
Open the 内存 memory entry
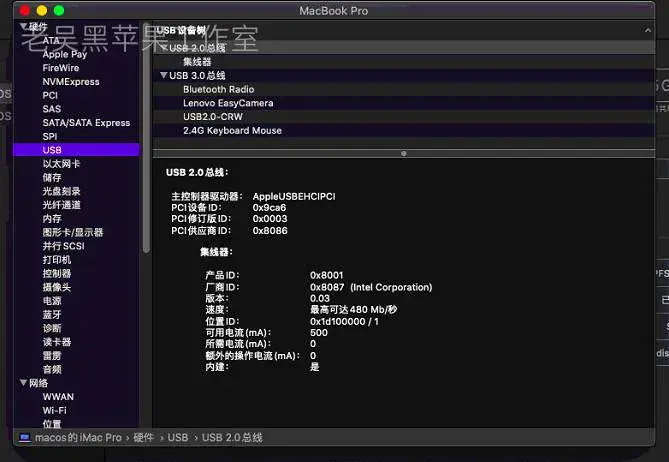click(52, 218)
